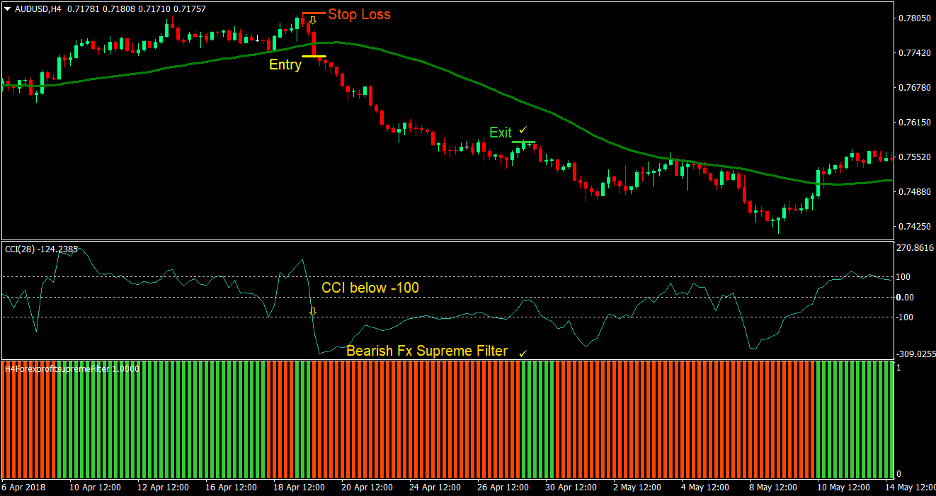Click price scale value 0.78050

point(915,19)
